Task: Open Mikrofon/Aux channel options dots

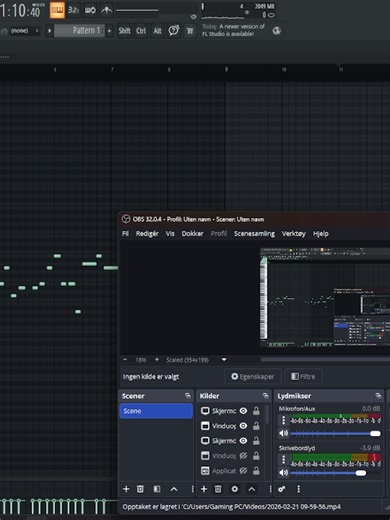Action: click(x=284, y=420)
